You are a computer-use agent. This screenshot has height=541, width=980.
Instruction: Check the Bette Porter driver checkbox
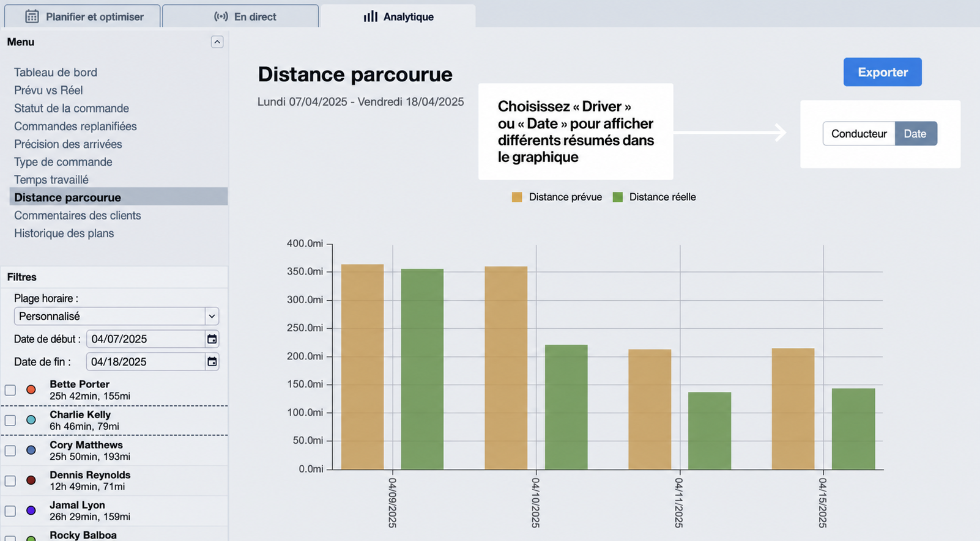click(x=10, y=390)
